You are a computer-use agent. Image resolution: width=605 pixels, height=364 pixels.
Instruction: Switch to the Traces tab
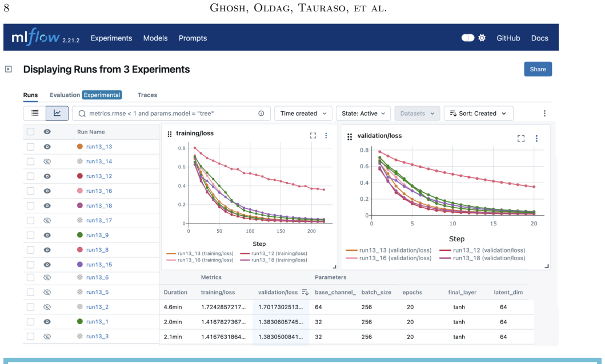147,95
